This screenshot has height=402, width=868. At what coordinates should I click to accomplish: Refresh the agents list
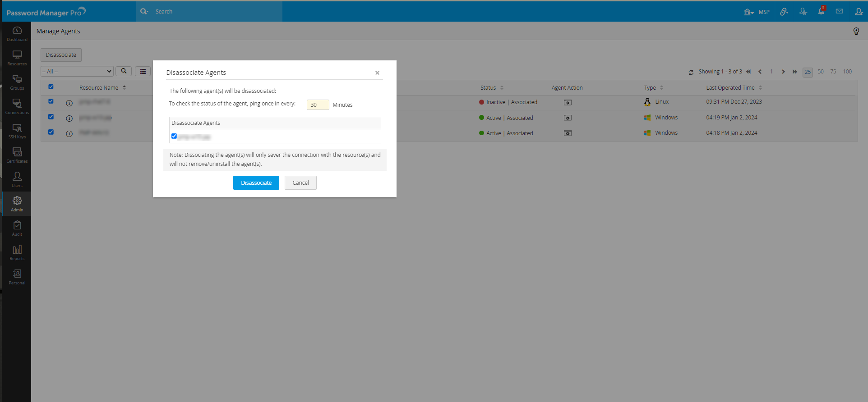coord(691,72)
